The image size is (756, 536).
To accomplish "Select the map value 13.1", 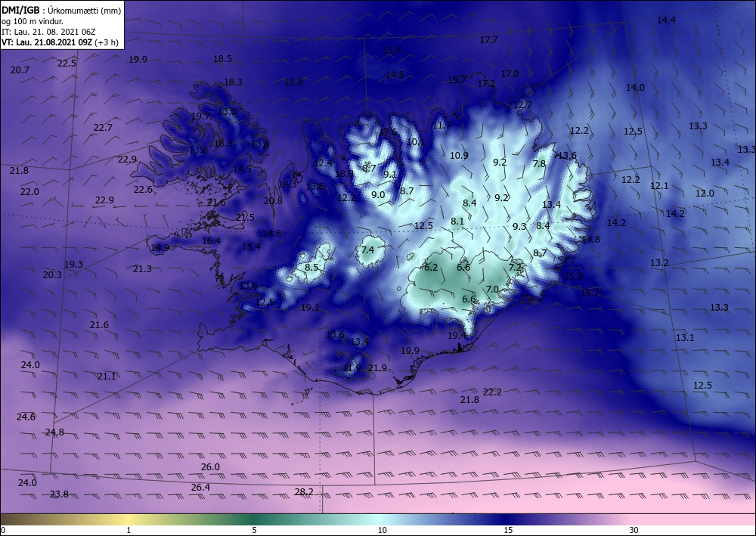I will [x=685, y=337].
